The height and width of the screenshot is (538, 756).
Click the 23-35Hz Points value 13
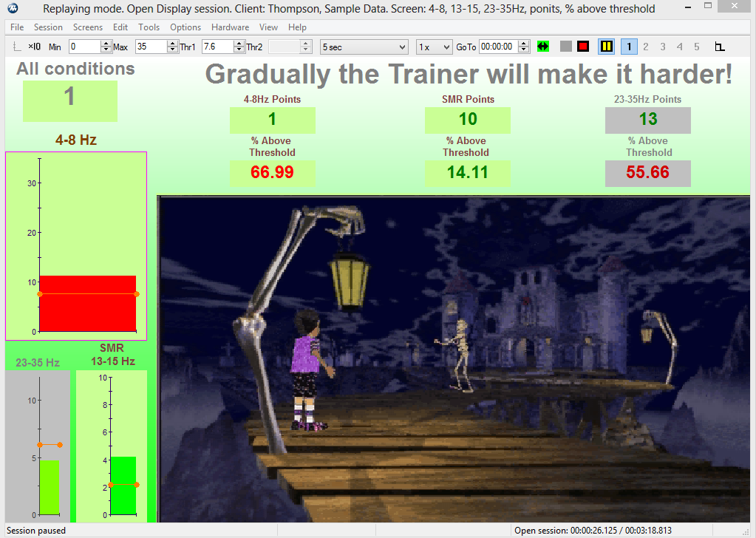[648, 120]
